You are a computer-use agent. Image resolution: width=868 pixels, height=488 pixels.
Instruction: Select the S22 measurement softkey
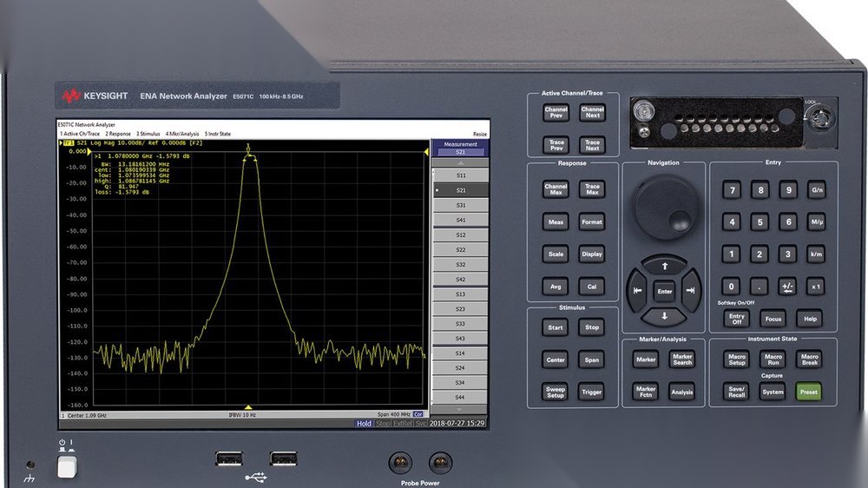coord(461,250)
